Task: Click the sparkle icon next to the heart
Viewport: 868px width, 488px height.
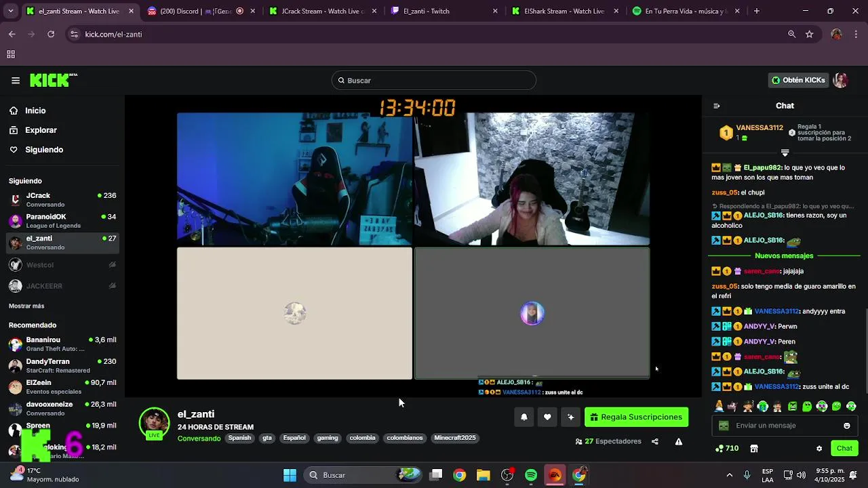Action: click(570, 418)
